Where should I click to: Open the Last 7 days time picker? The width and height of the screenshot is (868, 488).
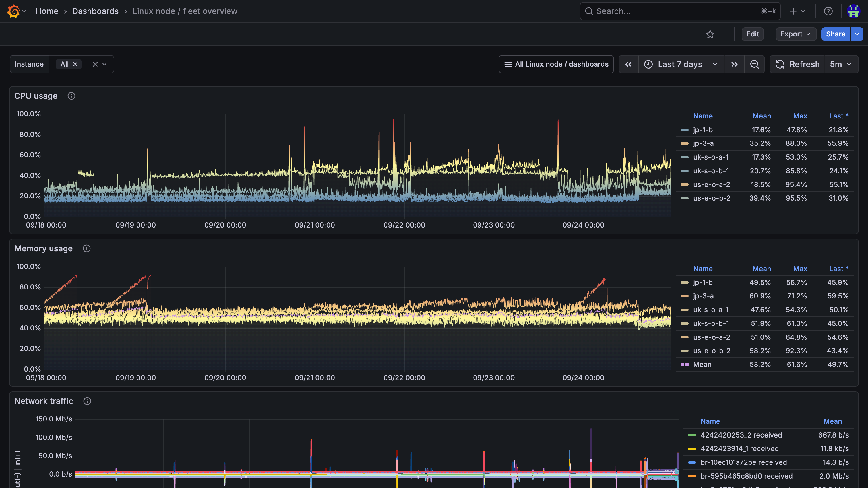pos(681,64)
